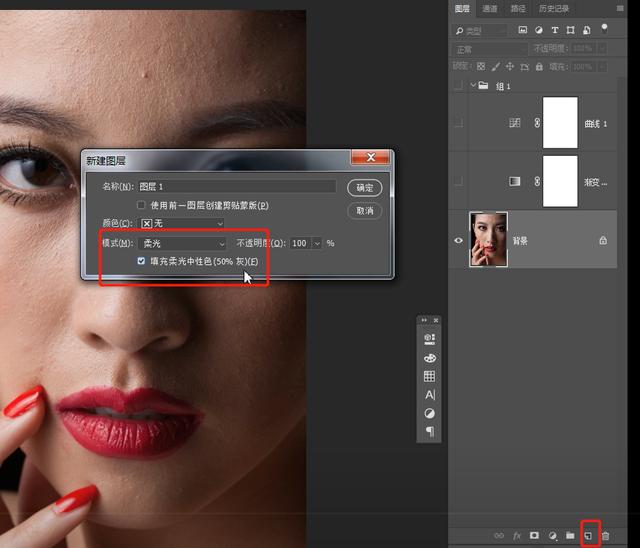Screen dimensions: 640x548
Task: Filter layers by pixel layer icon
Action: coord(522,30)
